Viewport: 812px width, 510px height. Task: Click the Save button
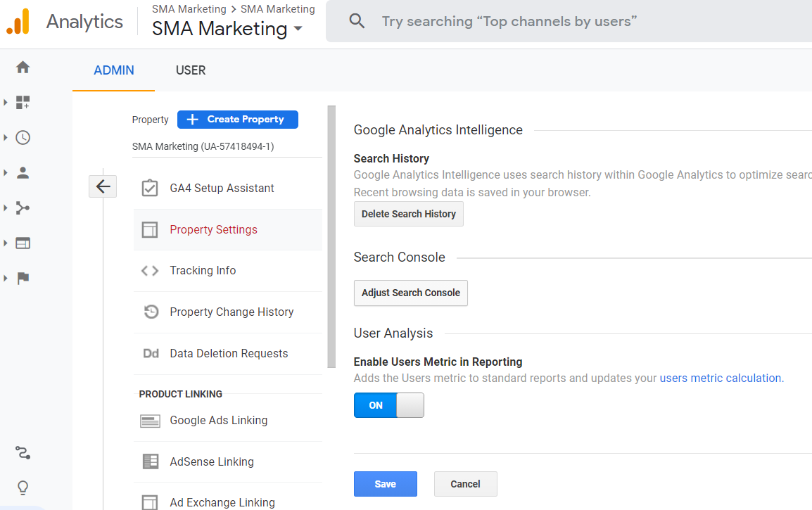click(385, 484)
